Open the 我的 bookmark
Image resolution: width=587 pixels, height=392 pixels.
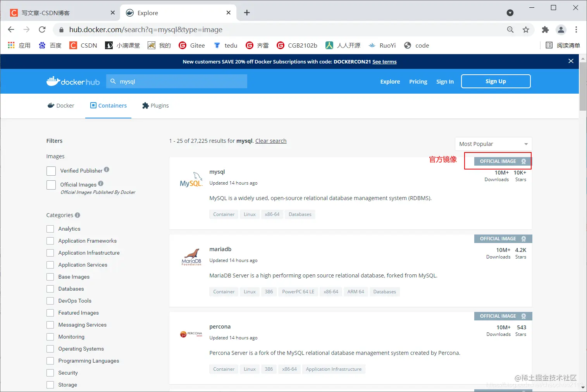coord(159,45)
